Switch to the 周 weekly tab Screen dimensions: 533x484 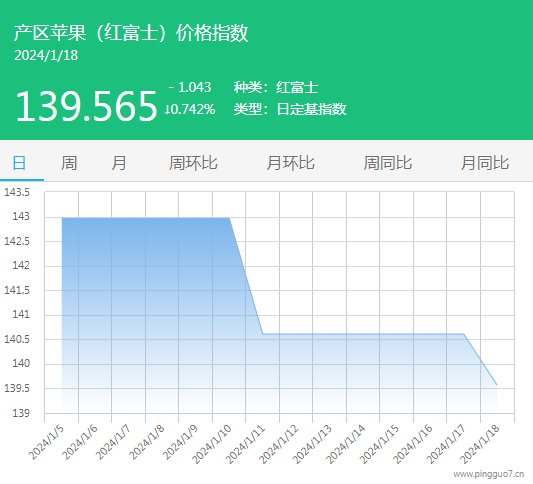[69, 163]
